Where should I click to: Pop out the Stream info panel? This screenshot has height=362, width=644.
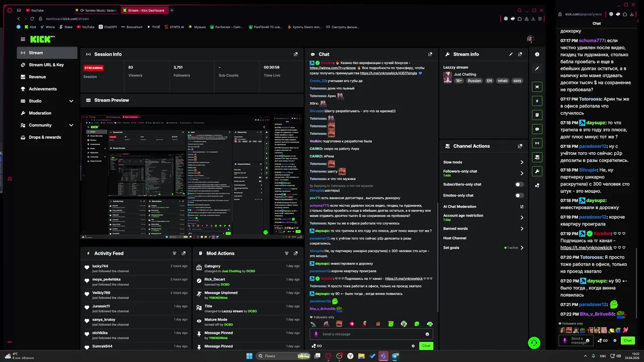[520, 54]
